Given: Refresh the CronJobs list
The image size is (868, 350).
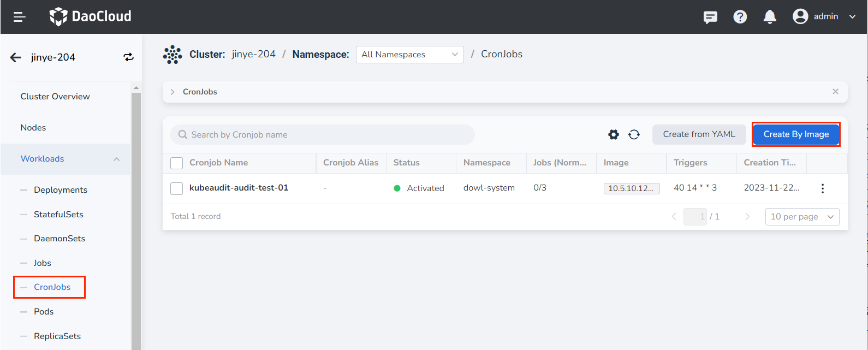Looking at the screenshot, I should click(634, 134).
